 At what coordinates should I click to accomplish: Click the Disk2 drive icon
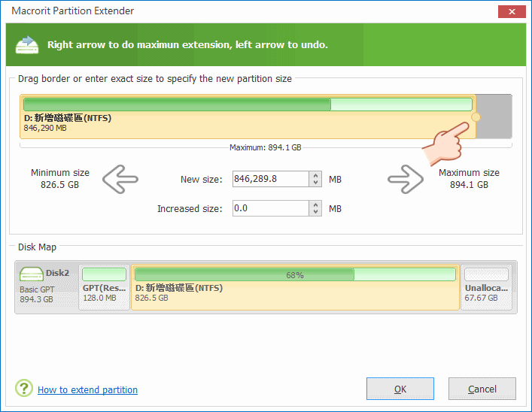pos(31,274)
